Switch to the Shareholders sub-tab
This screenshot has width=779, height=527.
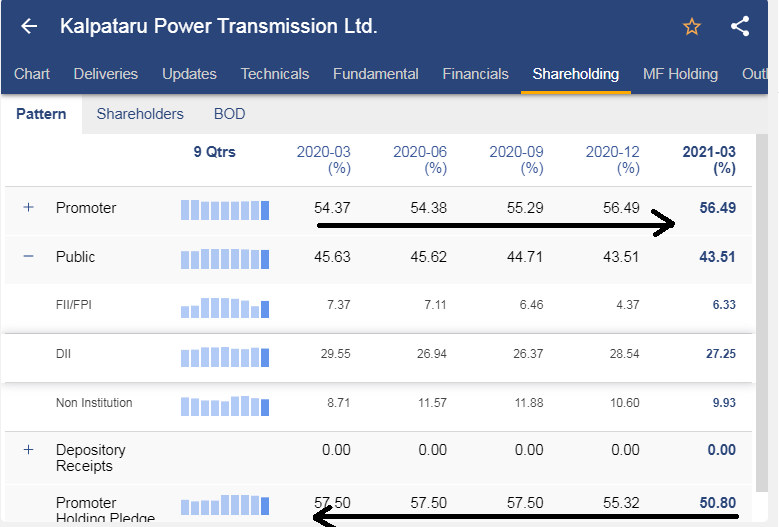click(x=140, y=114)
